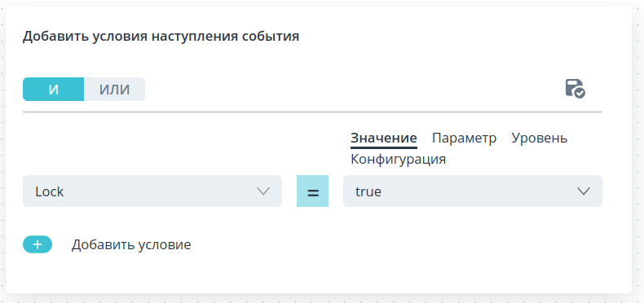Click the chevron arrow in the true field
The image size is (644, 303).
pos(584,191)
